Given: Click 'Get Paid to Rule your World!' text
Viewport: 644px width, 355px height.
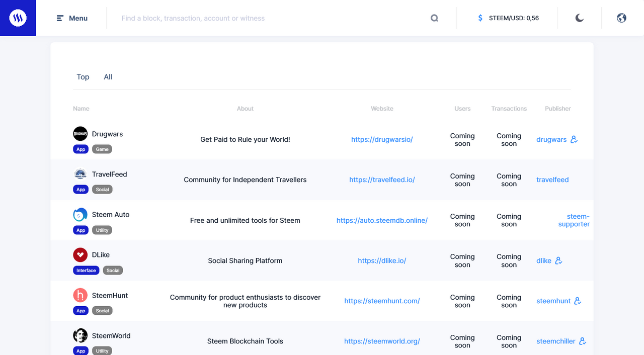Looking at the screenshot, I should (245, 140).
